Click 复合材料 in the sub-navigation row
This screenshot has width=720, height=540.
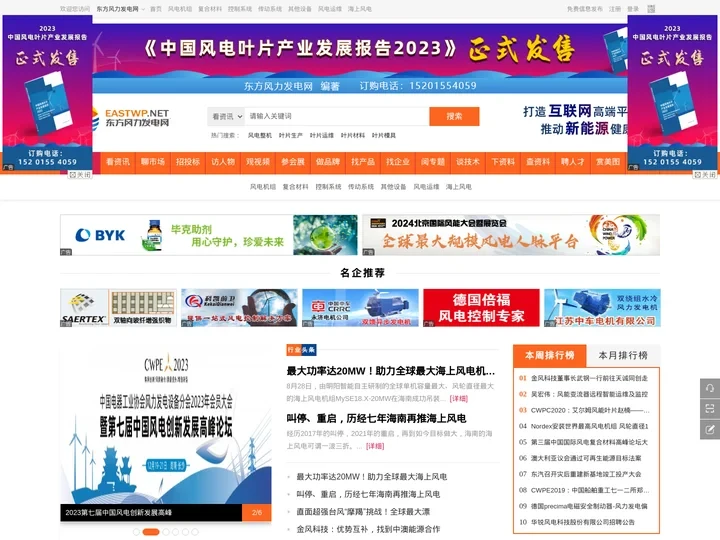point(295,187)
